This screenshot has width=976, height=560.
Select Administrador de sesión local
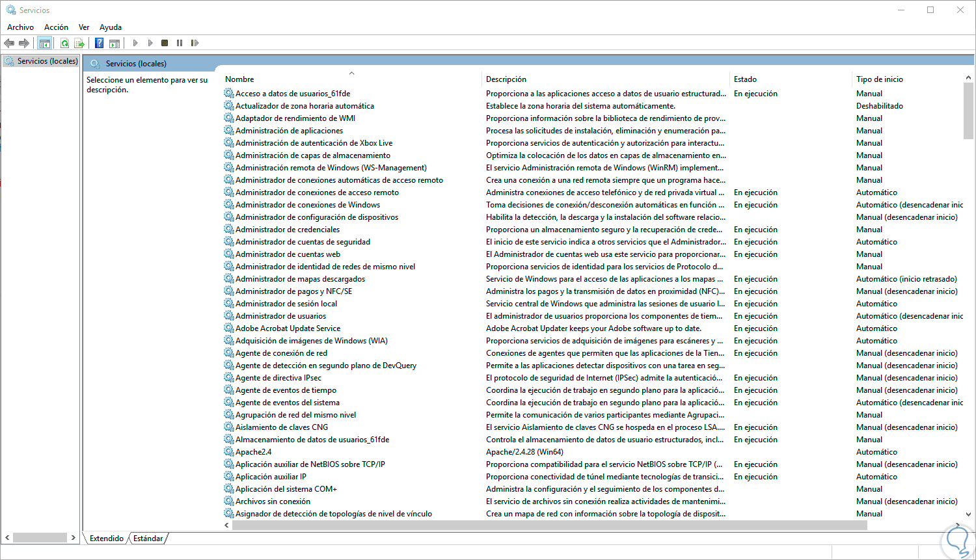(286, 303)
